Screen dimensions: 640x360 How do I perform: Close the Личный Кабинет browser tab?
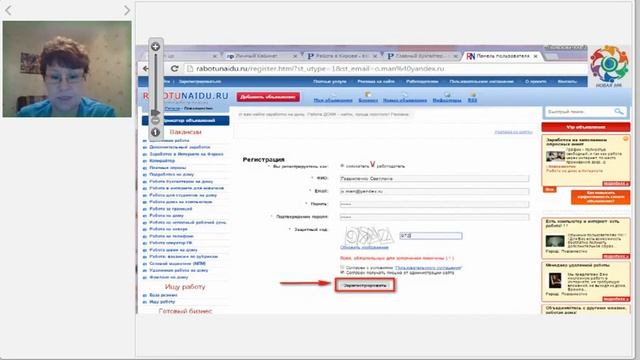[x=295, y=56]
